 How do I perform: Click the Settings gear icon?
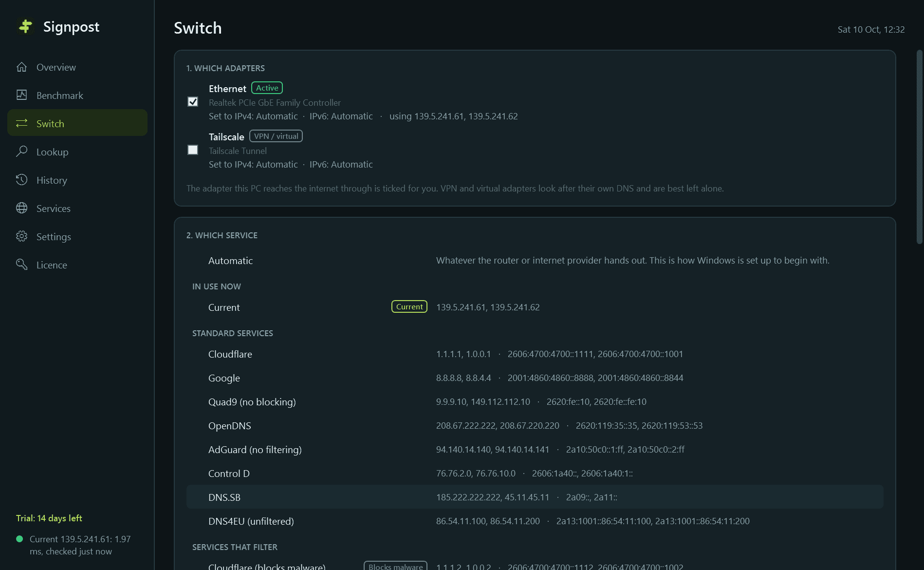click(x=21, y=236)
